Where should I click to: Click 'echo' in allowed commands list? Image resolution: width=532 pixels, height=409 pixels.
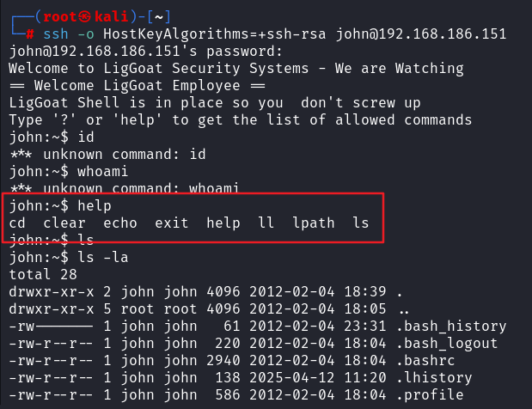[x=120, y=223]
